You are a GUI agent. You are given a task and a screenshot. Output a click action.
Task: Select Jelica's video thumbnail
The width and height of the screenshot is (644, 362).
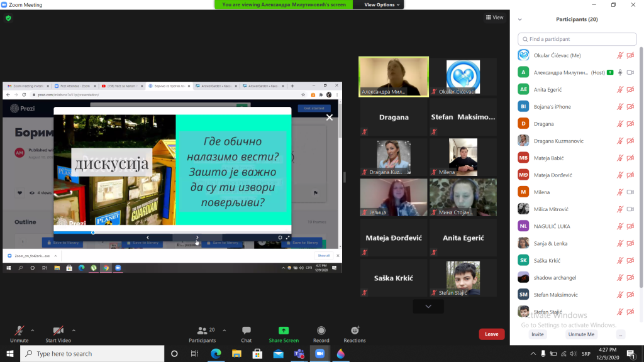coord(393,197)
